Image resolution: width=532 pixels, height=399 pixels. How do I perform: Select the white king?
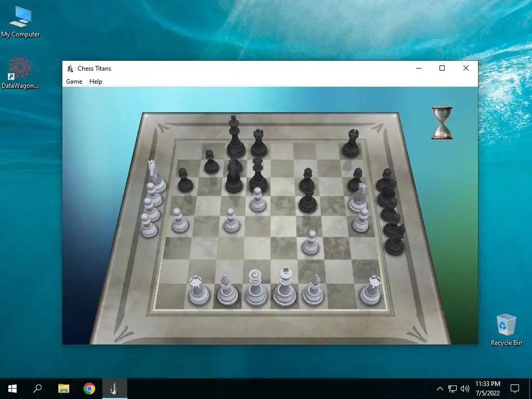click(x=285, y=287)
